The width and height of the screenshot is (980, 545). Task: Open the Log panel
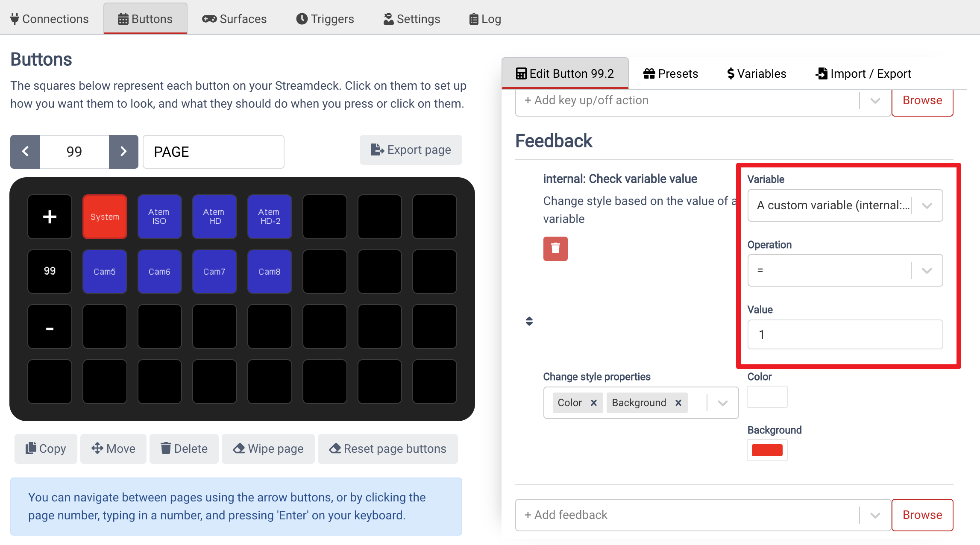484,18
